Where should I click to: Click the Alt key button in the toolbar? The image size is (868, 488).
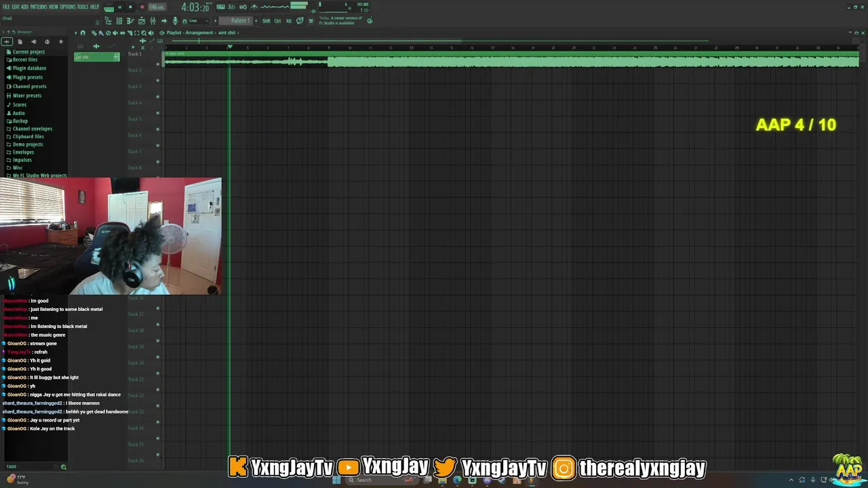tap(289, 21)
